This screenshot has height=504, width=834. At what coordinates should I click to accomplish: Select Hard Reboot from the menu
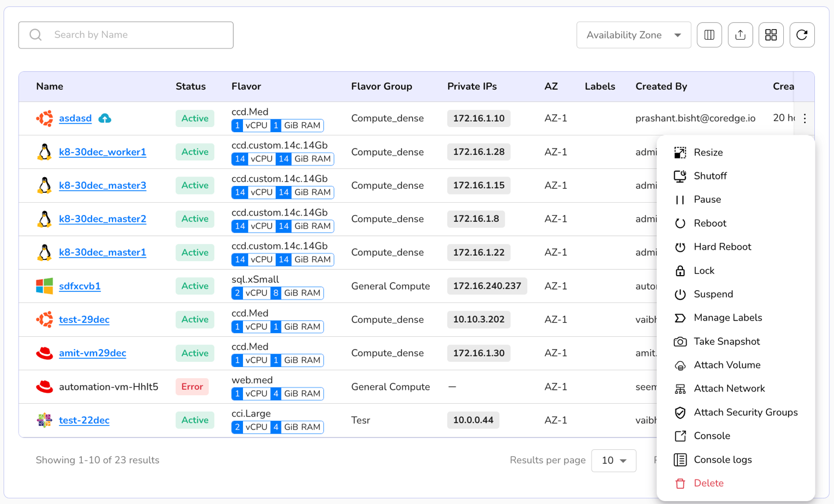pyautogui.click(x=722, y=247)
